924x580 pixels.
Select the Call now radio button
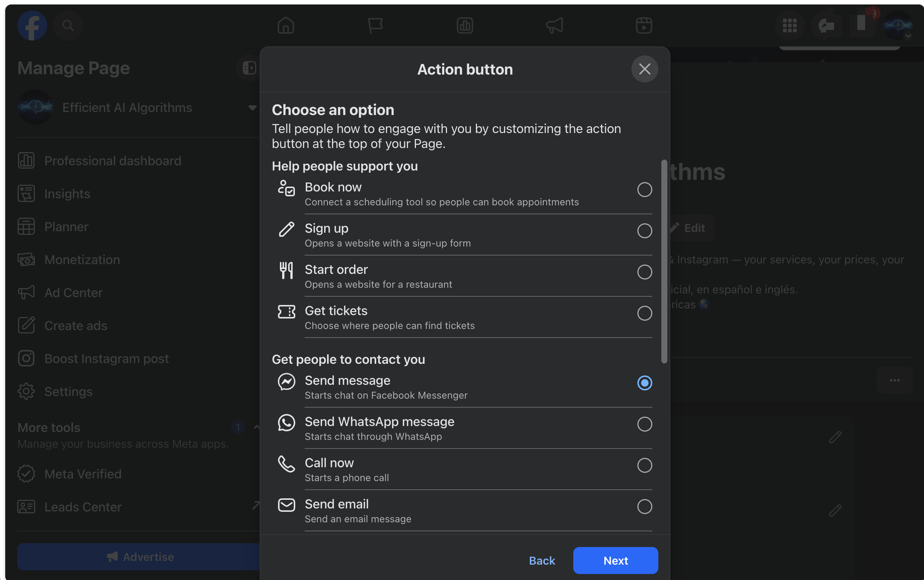(645, 465)
